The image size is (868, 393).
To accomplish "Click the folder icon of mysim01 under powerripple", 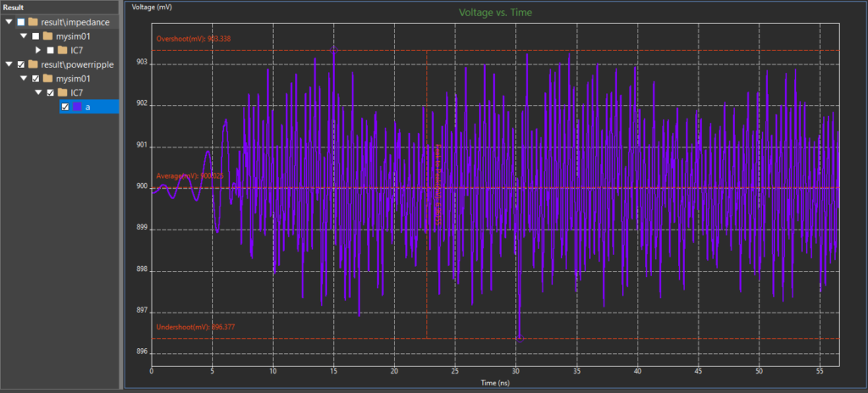I will (x=48, y=79).
